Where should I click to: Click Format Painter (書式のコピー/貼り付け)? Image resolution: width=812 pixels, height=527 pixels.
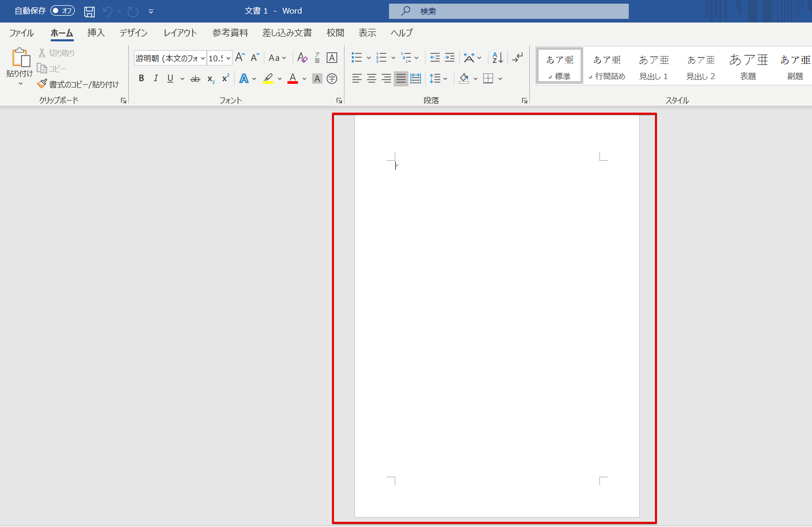click(78, 84)
